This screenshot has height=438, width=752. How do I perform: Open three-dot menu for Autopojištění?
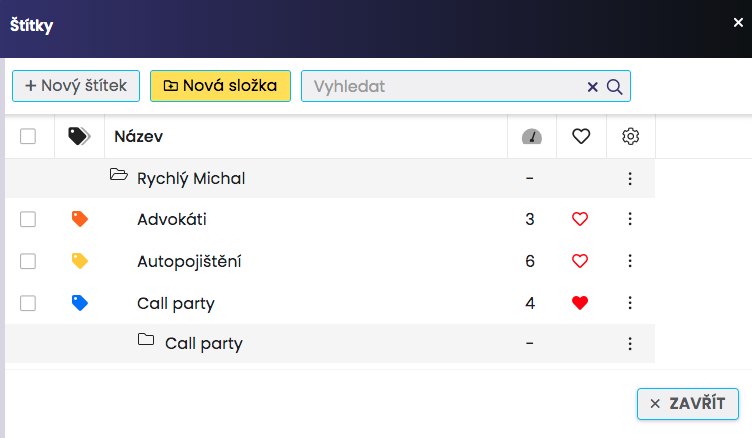(x=630, y=261)
